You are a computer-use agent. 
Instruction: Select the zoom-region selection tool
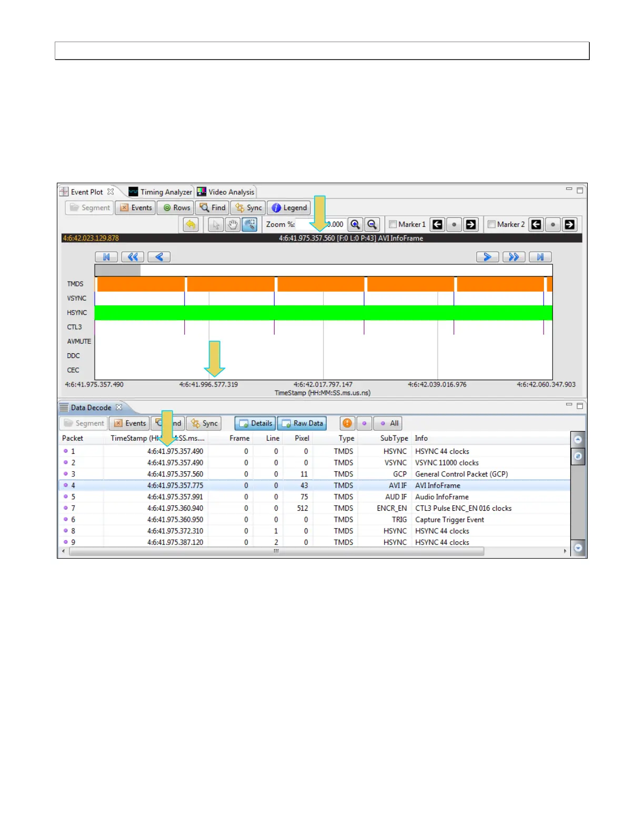tap(249, 225)
